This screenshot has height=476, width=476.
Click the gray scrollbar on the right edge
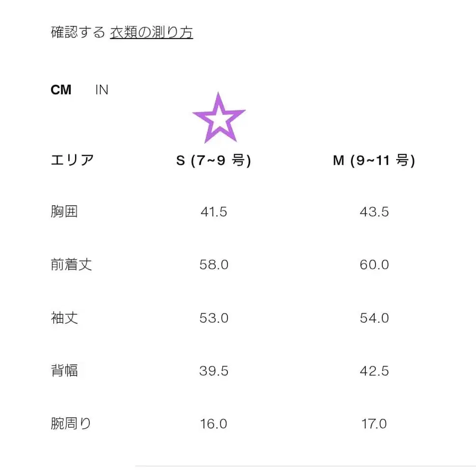472,238
